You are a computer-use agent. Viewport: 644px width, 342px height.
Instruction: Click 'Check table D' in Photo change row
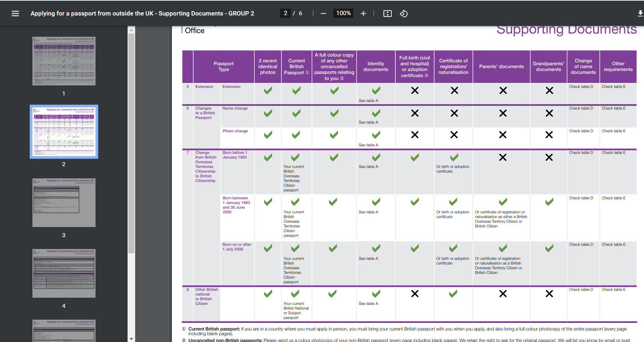(581, 131)
